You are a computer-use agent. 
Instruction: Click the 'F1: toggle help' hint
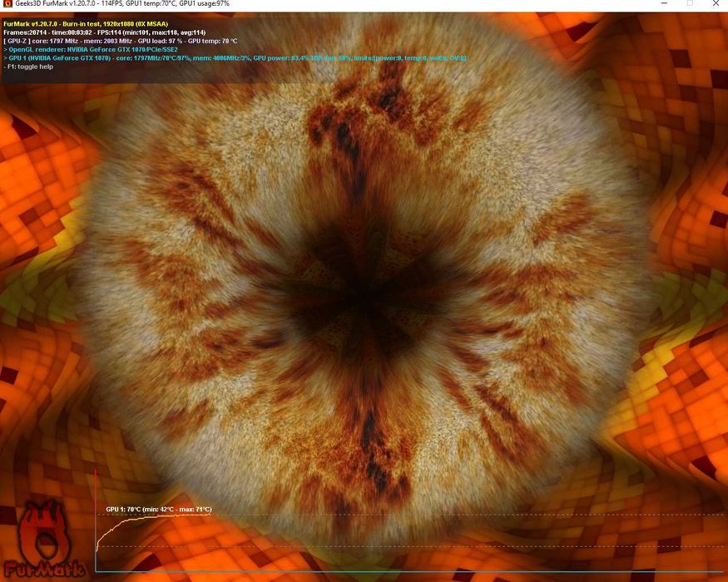[28, 67]
